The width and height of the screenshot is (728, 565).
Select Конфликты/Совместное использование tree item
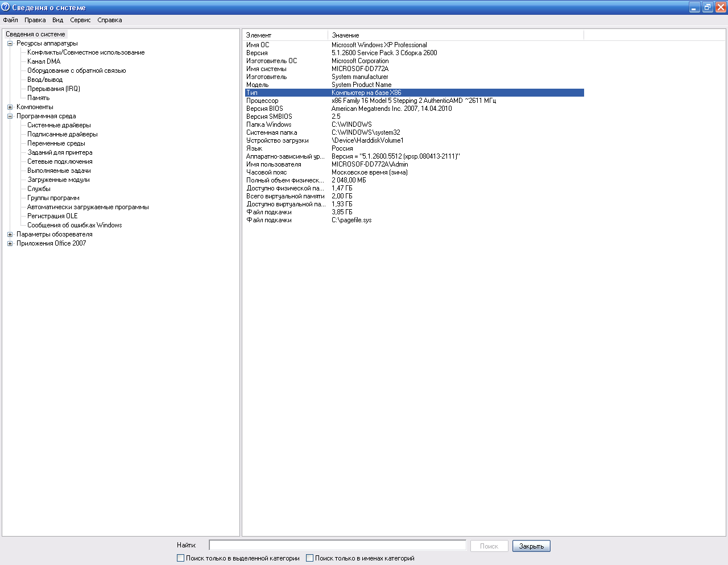tap(86, 52)
